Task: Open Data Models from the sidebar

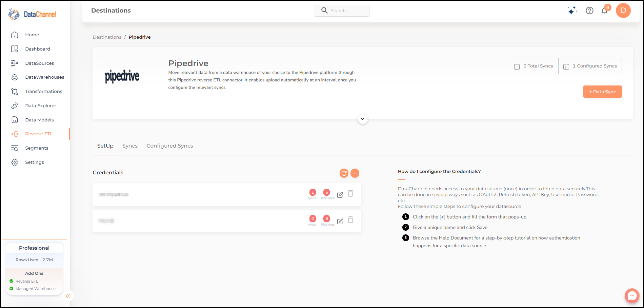Action: point(39,120)
